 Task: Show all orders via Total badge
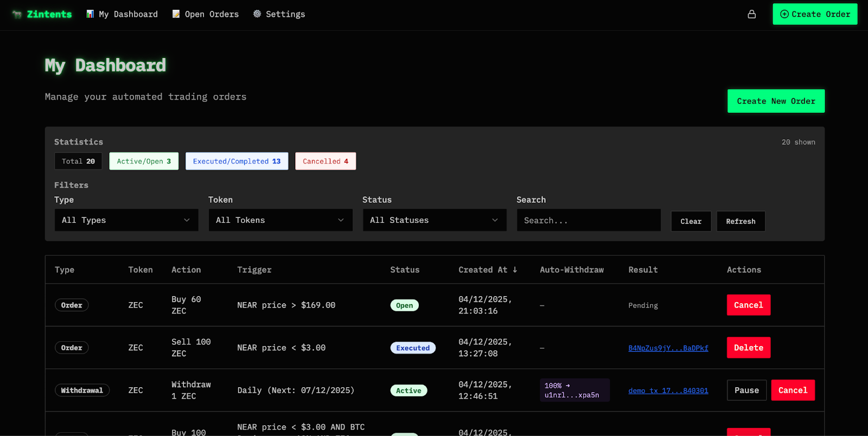[78, 161]
